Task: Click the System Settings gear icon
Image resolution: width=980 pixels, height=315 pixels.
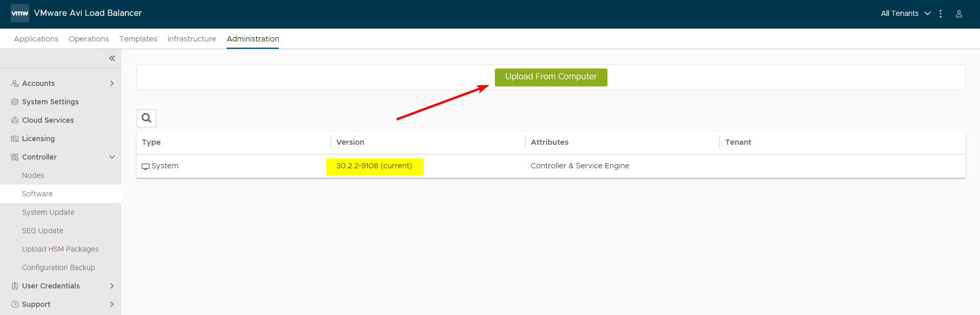Action: point(15,102)
